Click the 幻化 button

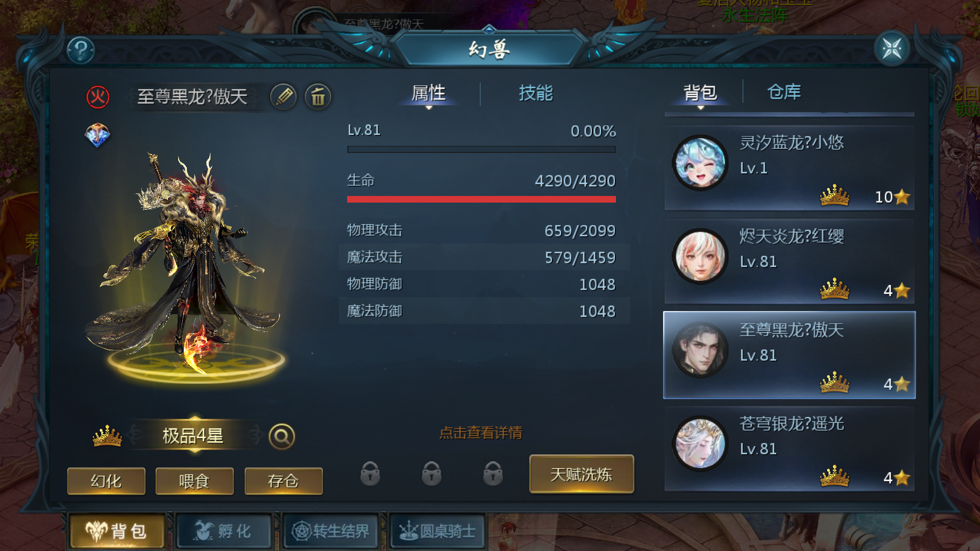point(106,481)
